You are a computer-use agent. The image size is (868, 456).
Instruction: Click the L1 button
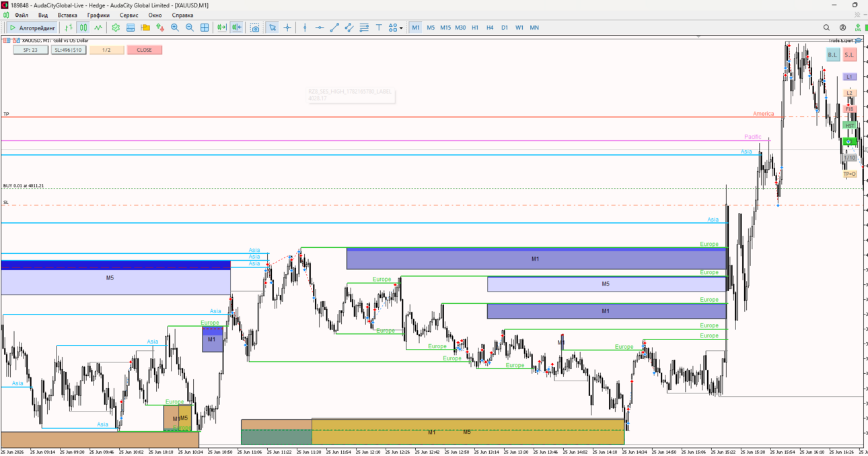point(850,77)
